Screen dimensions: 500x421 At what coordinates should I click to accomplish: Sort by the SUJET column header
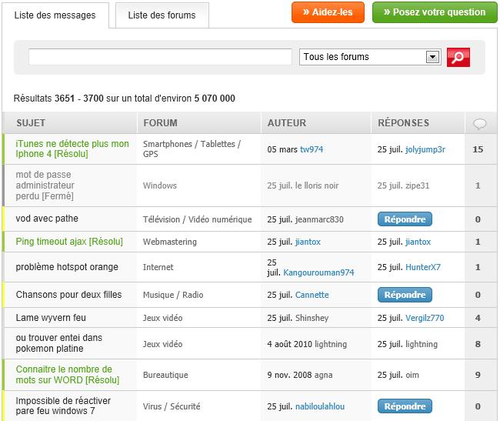[x=31, y=123]
